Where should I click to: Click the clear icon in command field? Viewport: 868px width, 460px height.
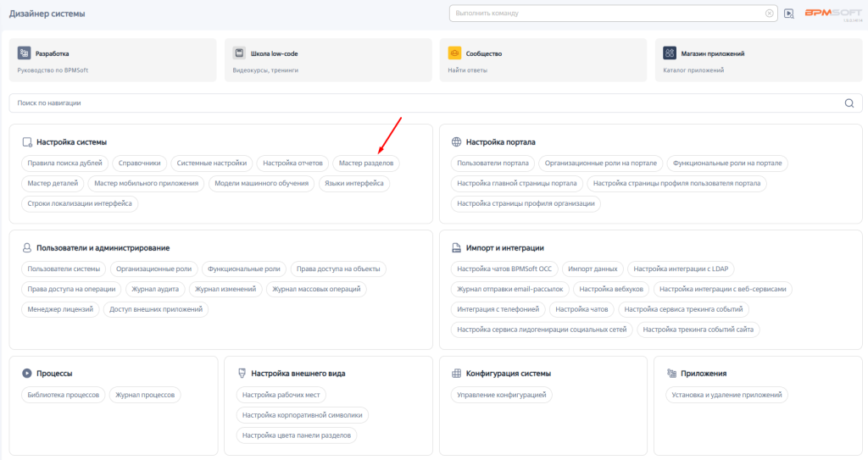[x=769, y=14]
